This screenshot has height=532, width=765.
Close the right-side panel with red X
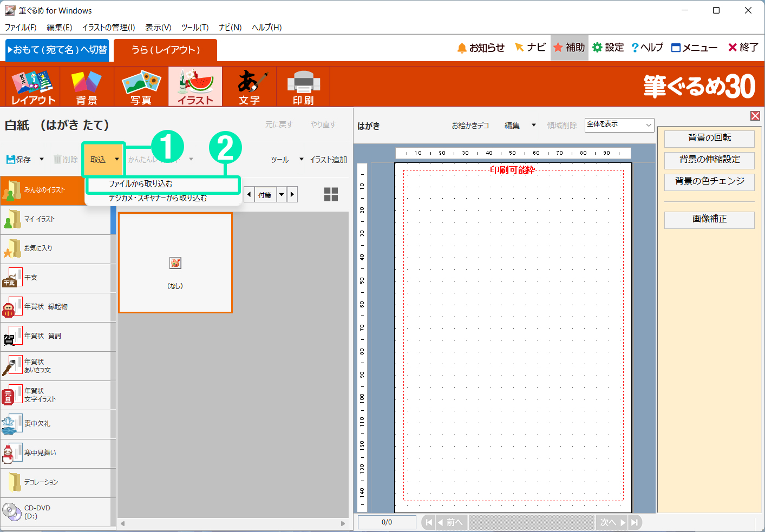click(755, 116)
